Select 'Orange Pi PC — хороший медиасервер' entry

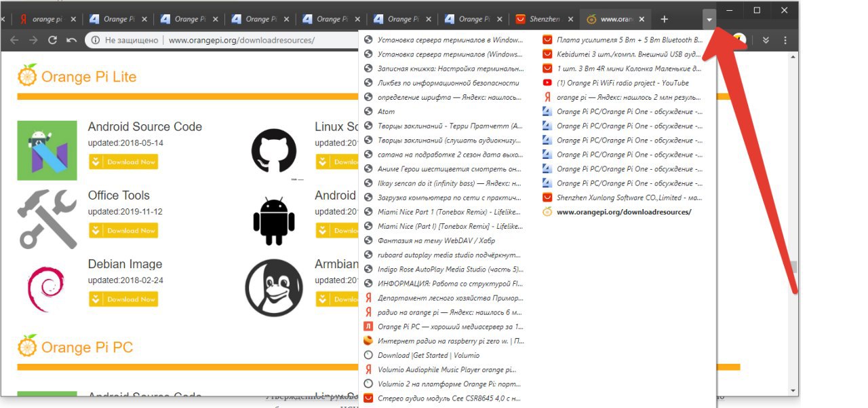pos(443,327)
